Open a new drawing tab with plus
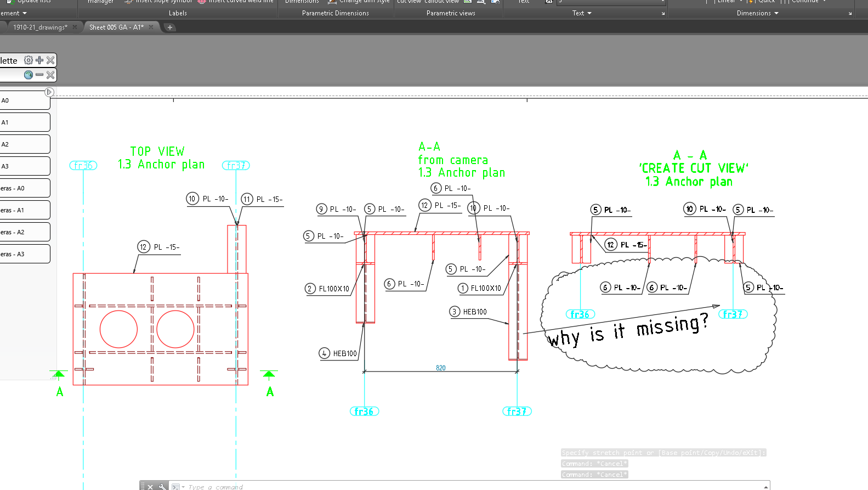This screenshot has height=490, width=868. (170, 27)
